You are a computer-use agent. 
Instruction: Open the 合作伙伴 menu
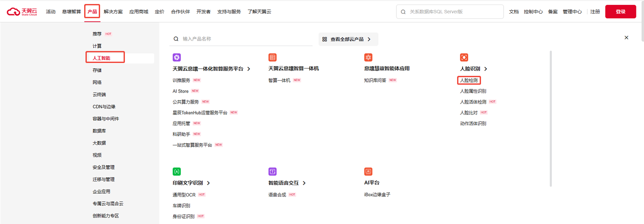click(180, 12)
